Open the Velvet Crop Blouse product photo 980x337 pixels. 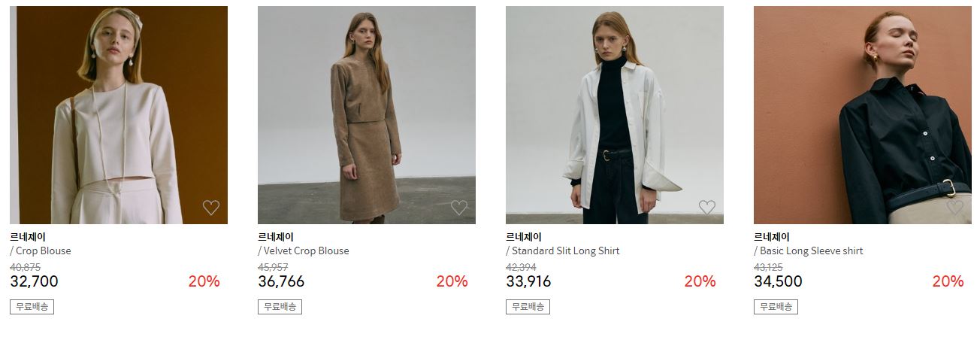click(367, 115)
